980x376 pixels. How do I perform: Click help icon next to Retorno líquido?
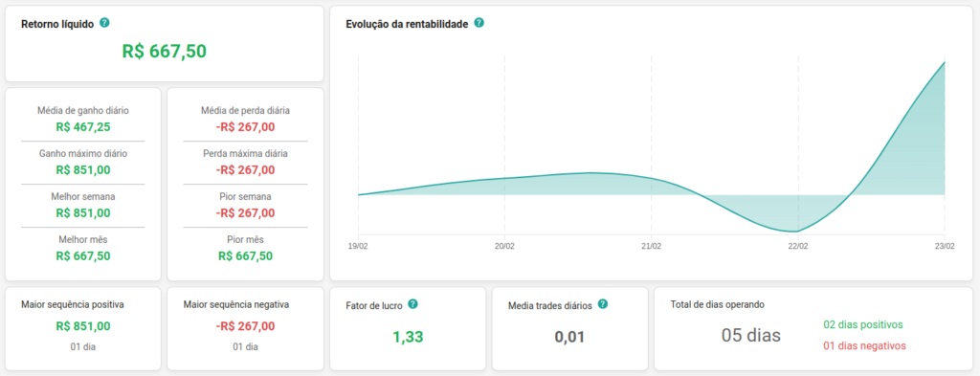coord(104,23)
